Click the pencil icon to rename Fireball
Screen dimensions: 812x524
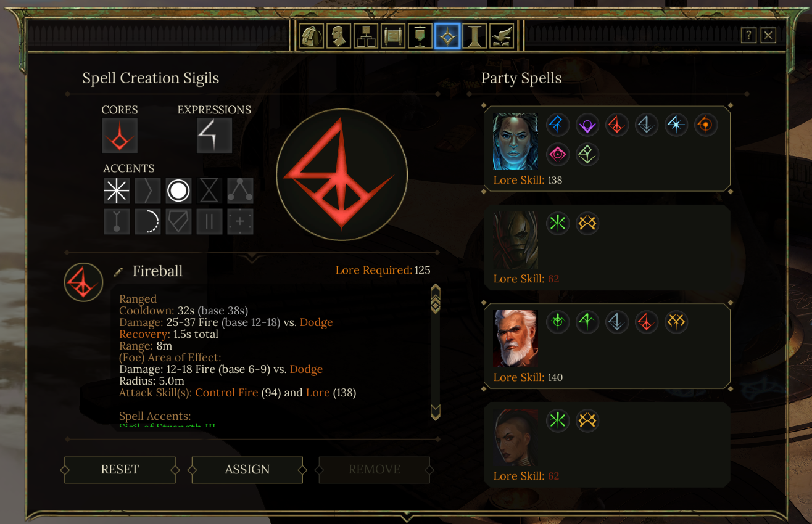[x=119, y=272]
